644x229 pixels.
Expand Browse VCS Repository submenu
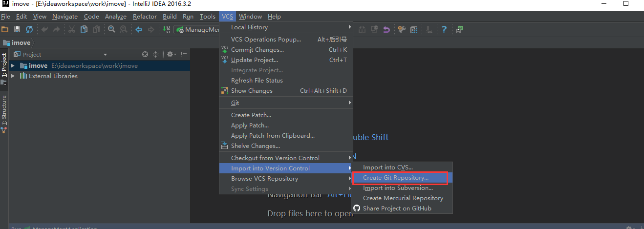tap(286, 179)
